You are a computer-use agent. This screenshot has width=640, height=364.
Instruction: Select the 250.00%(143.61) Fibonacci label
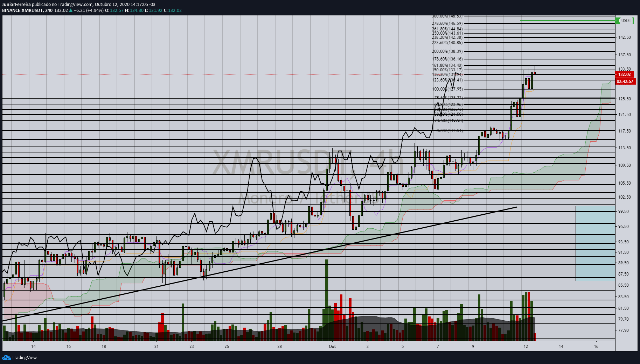tap(447, 33)
